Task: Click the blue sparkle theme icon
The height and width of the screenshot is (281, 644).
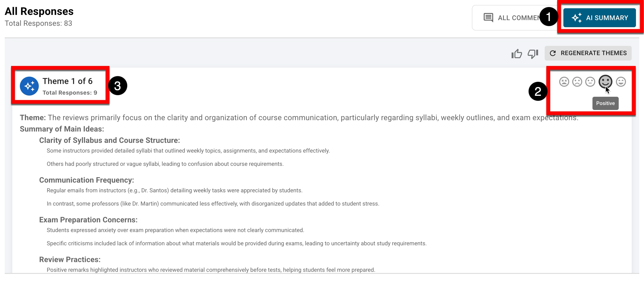Action: tap(29, 86)
